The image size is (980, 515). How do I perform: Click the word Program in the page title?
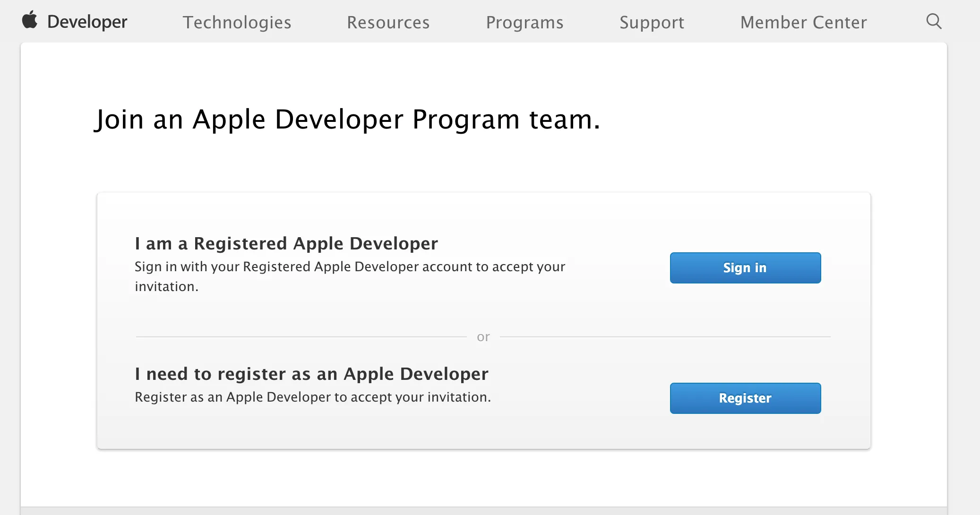[x=465, y=119]
